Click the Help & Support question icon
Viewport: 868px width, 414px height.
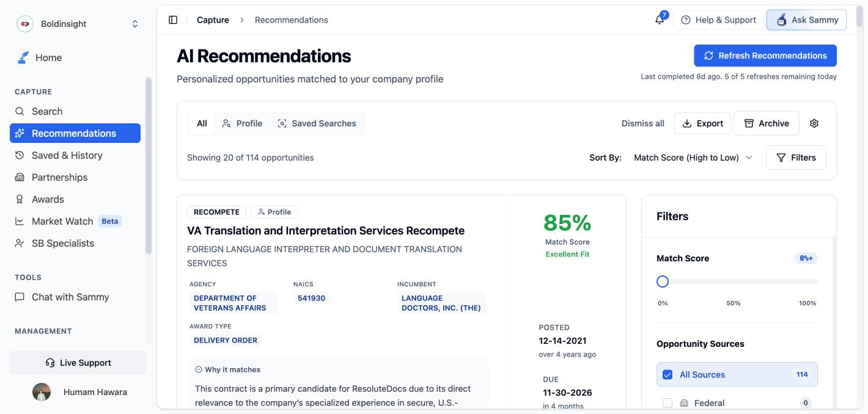[686, 20]
